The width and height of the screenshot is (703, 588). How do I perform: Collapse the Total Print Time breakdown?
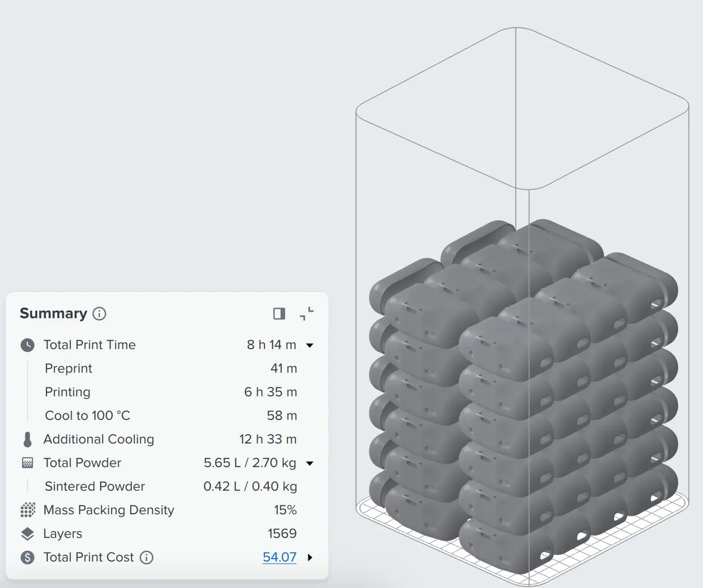[x=310, y=345]
